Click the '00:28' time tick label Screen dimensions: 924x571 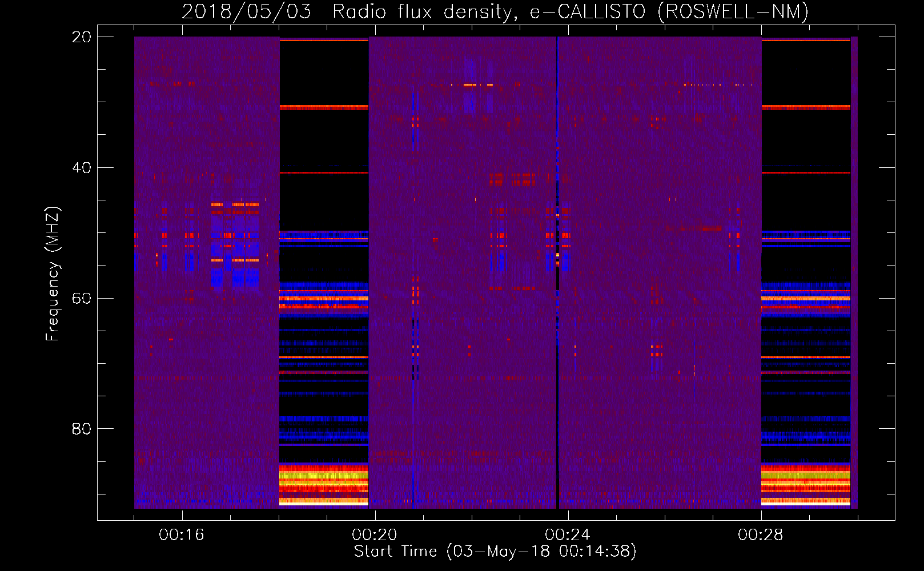[x=761, y=534]
